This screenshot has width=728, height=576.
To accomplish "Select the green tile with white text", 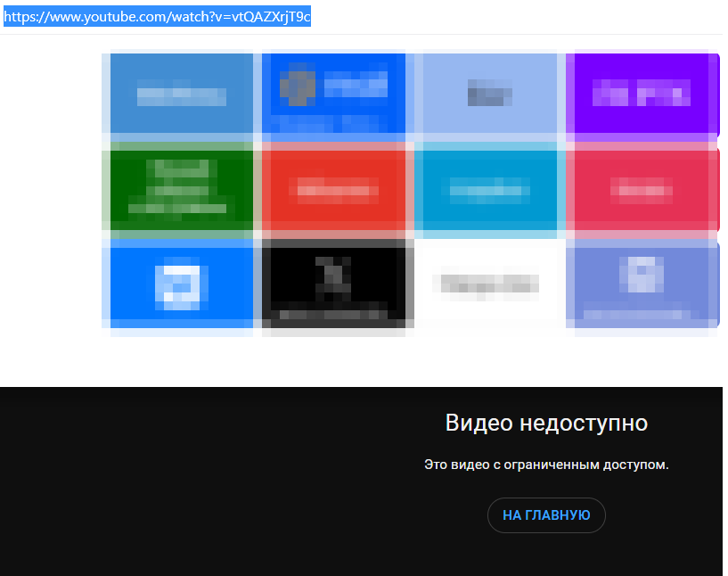I will coord(180,189).
